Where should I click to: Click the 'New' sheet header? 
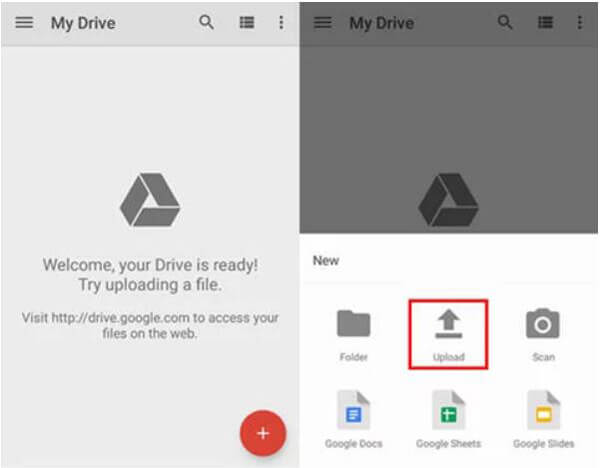[326, 261]
